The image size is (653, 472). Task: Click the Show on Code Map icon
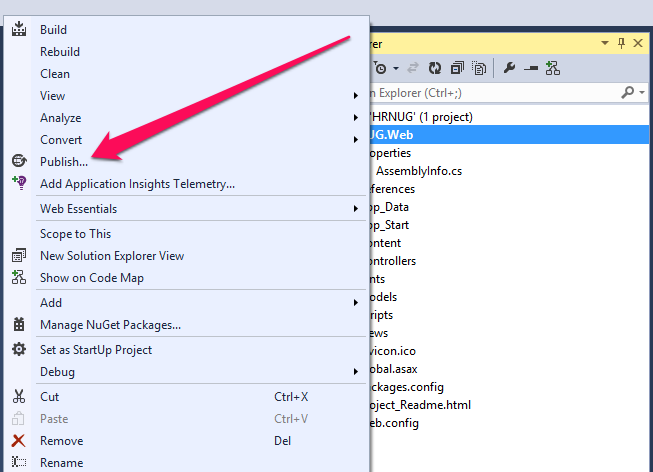19,277
